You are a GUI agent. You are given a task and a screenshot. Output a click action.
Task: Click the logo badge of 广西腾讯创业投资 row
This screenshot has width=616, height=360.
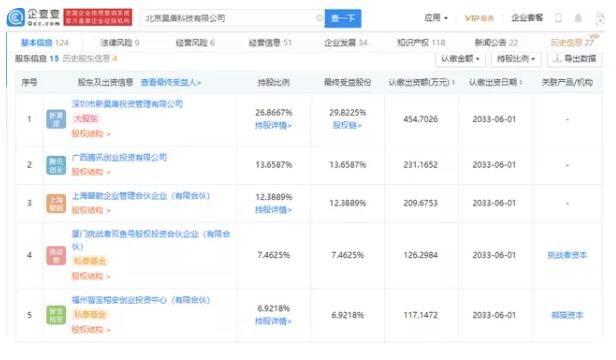[x=56, y=165]
